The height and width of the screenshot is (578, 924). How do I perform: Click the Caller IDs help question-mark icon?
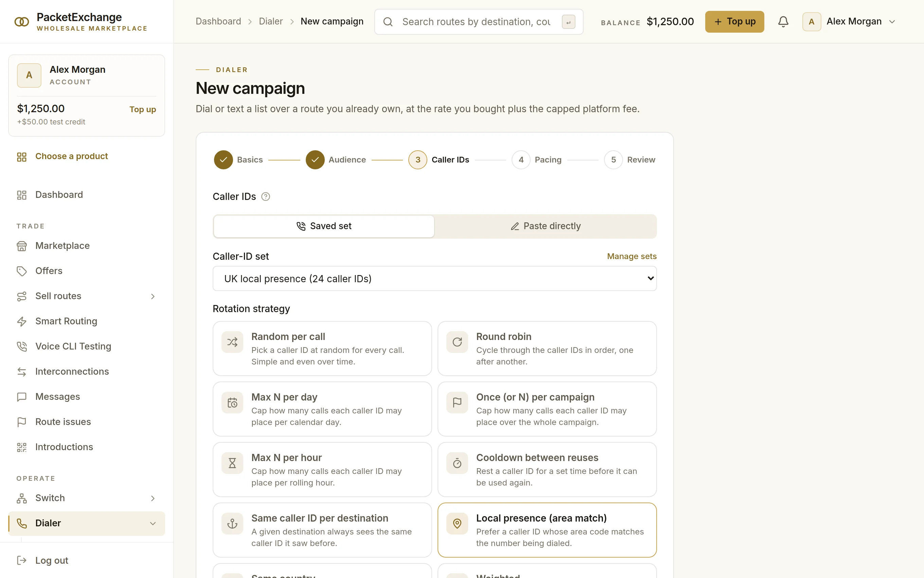tap(265, 197)
